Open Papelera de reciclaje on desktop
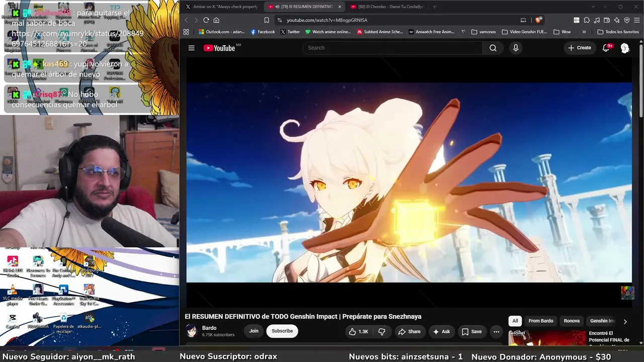644x362 pixels. click(63, 323)
